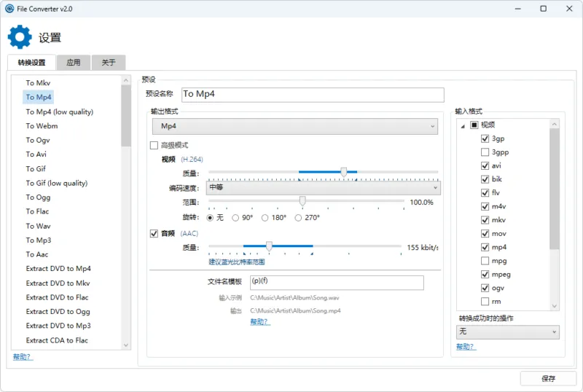Screen dimensions: 583x392
Task: Uncheck the avi input format
Action: [x=485, y=165]
